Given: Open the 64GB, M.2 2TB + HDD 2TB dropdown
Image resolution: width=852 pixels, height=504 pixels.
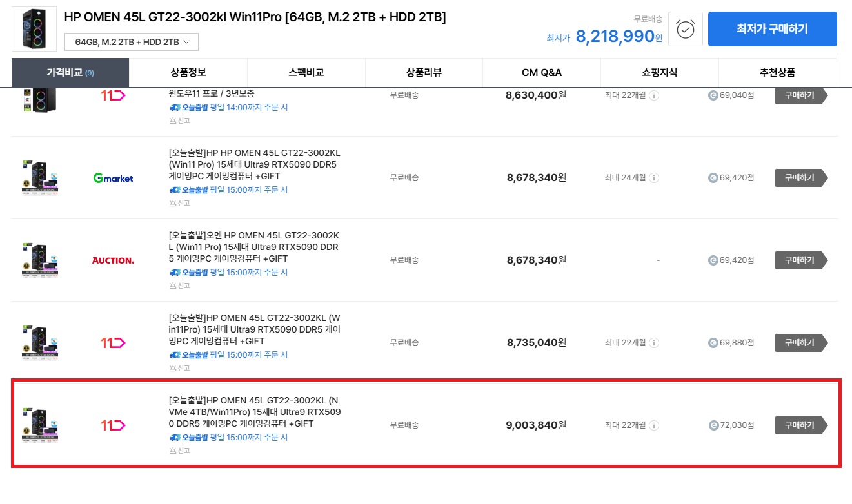Looking at the screenshot, I should [132, 42].
